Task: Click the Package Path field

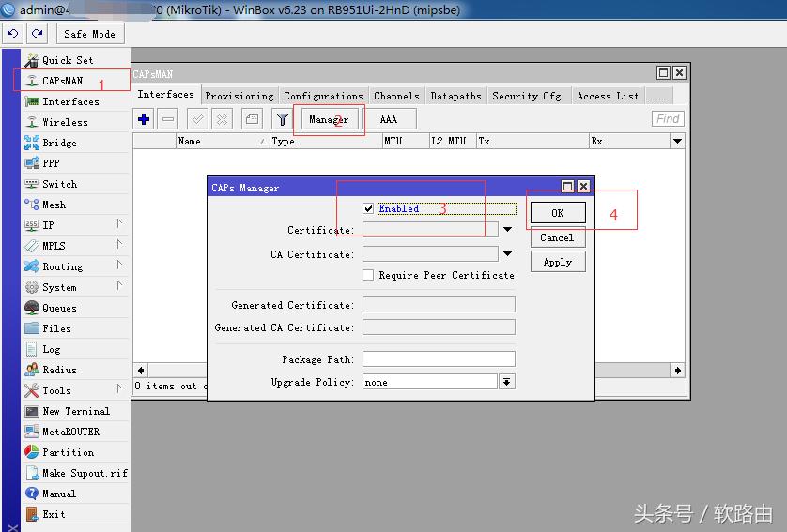Action: click(439, 358)
